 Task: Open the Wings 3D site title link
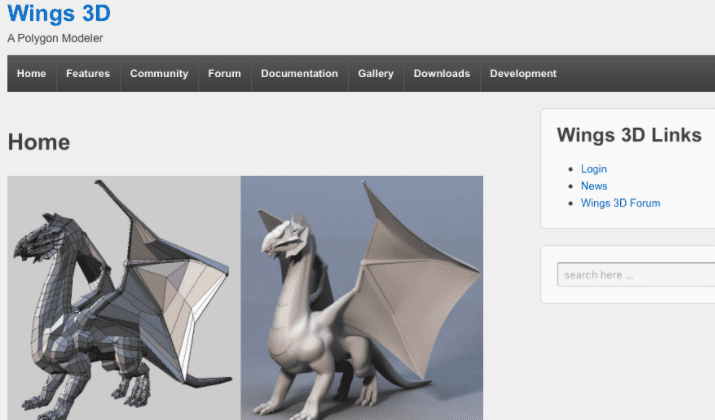click(x=59, y=13)
